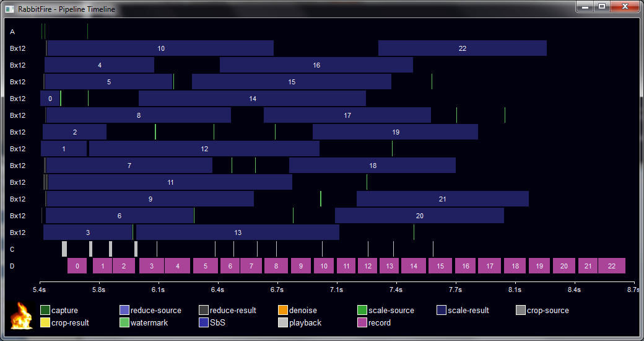
Task: Click the first playback marker in row C
Action: pos(64,249)
